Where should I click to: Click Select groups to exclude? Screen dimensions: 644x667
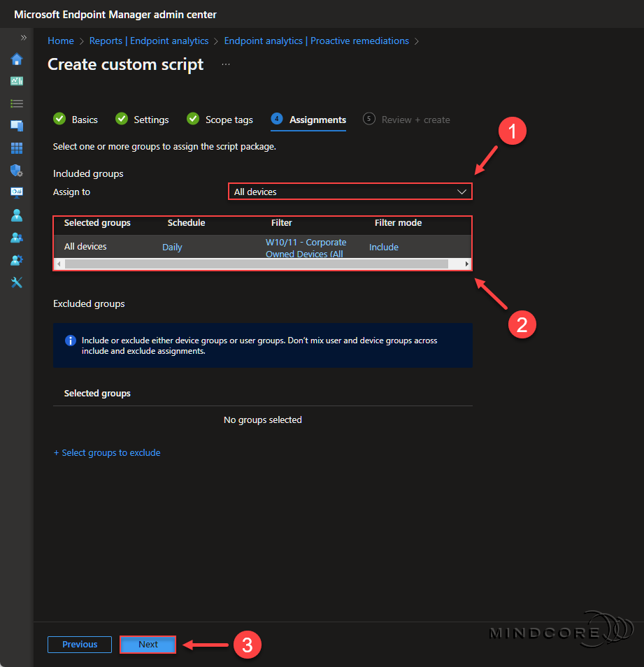(x=107, y=452)
